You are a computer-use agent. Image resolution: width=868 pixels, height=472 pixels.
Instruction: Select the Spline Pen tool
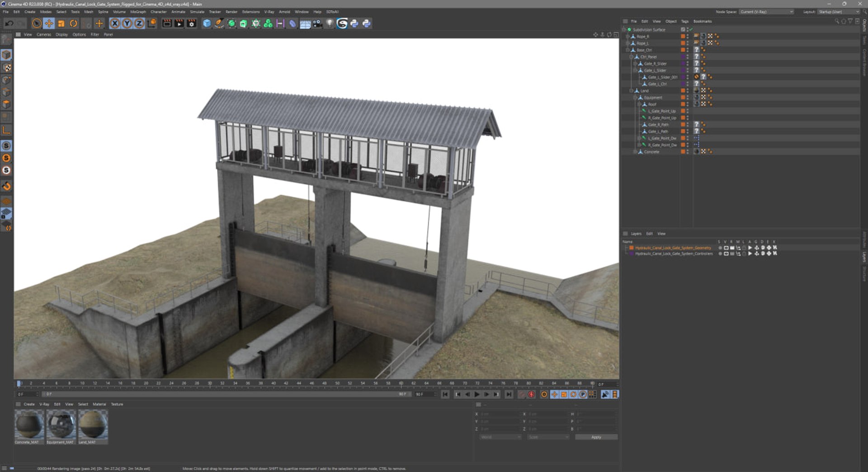click(x=219, y=24)
